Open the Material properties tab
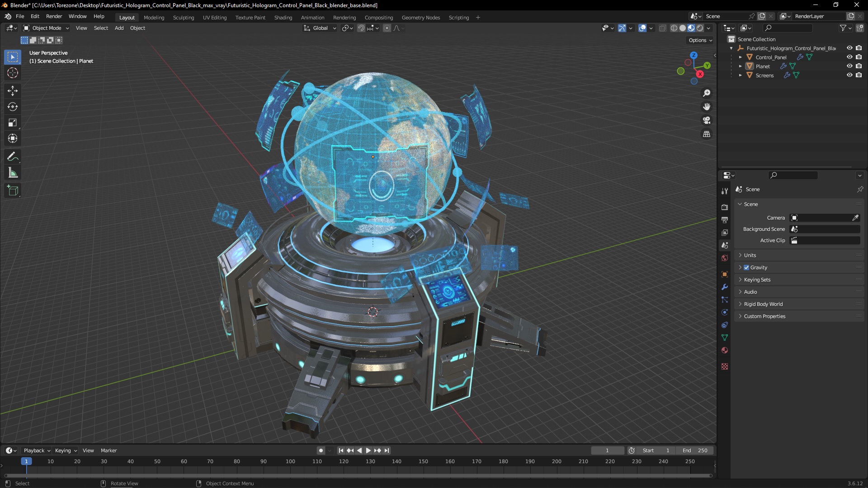 point(725,350)
